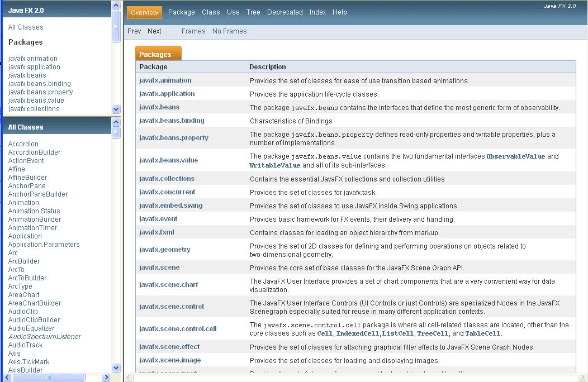Open the javafx.scene.control package description
Image resolution: width=588 pixels, height=382 pixels.
[x=170, y=307]
